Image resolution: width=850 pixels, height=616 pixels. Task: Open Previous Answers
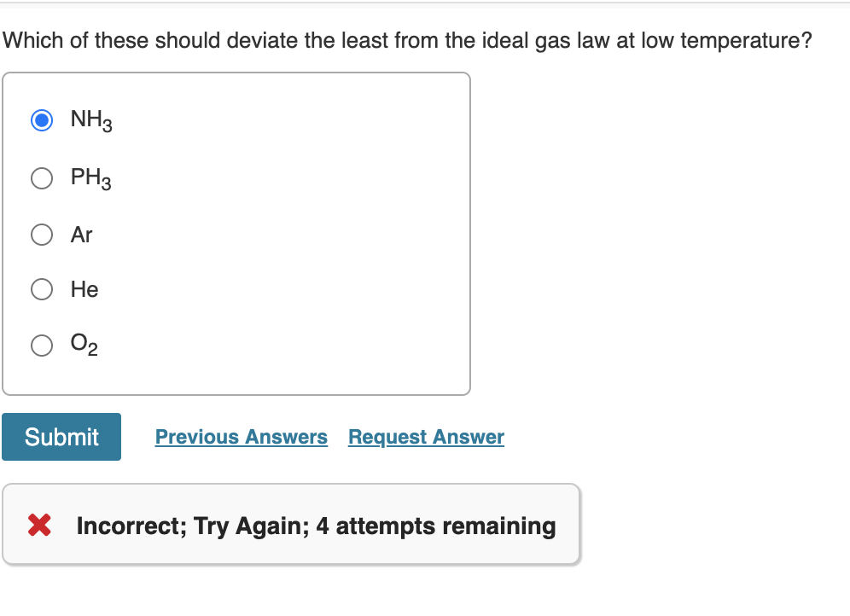tap(242, 437)
